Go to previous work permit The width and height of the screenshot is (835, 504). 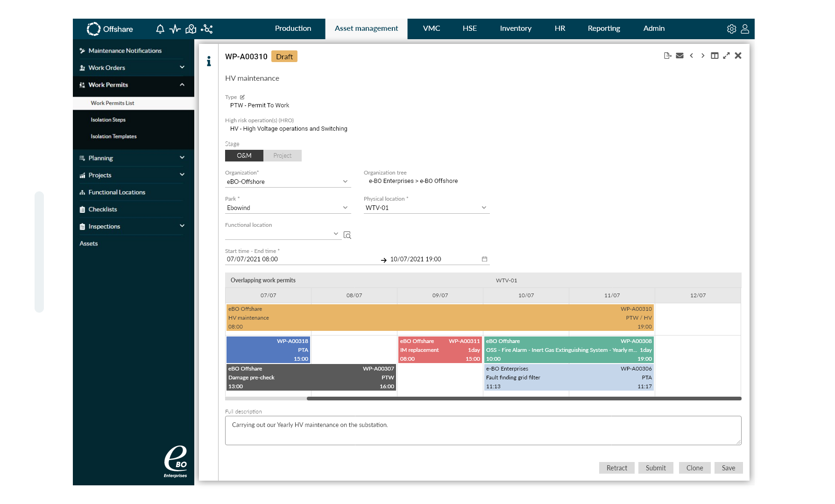pos(692,56)
